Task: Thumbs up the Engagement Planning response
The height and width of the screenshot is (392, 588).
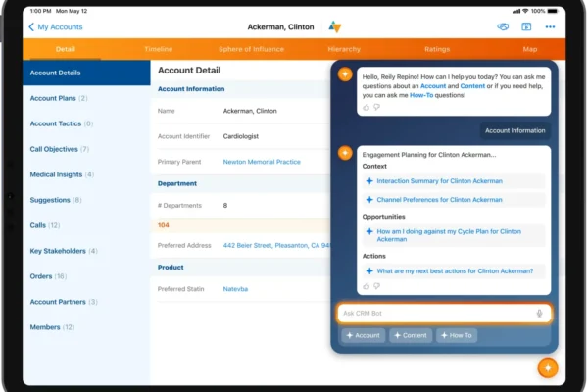Action: (366, 286)
